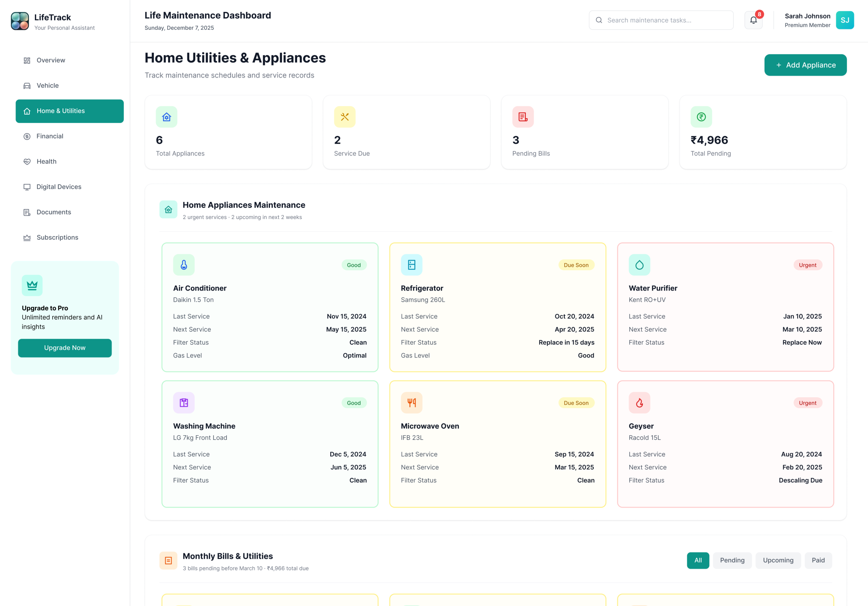Navigate to Digital Devices
The width and height of the screenshot is (868, 606).
click(x=59, y=187)
